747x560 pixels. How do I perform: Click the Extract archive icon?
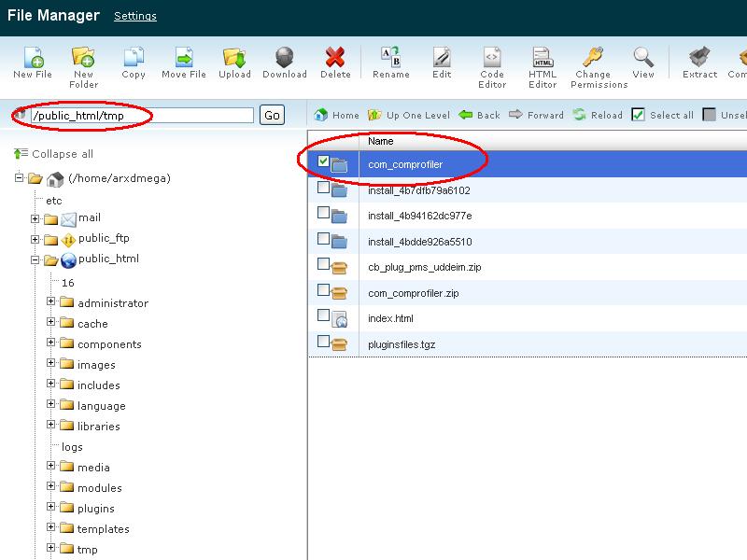[x=699, y=57]
